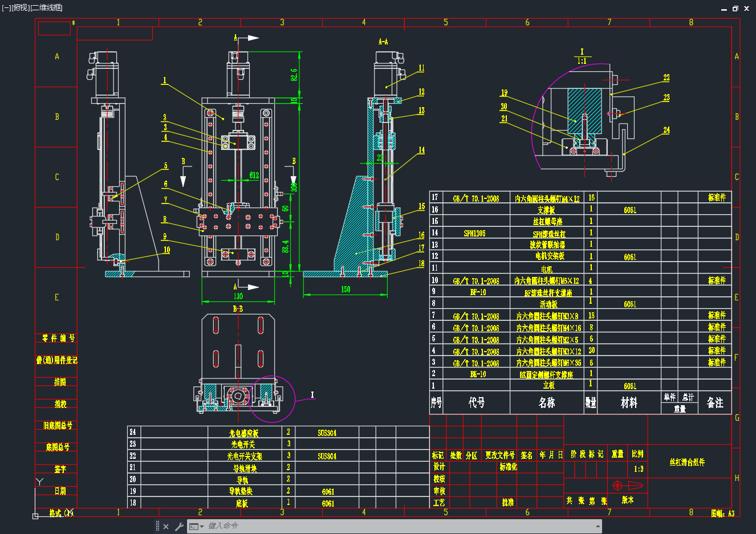Open the 二维线框 visual style menu
This screenshot has width=756, height=534.
pyautogui.click(x=46, y=7)
